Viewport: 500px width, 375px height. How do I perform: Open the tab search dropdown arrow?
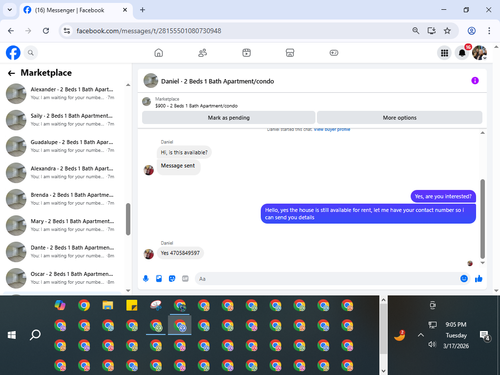10,10
